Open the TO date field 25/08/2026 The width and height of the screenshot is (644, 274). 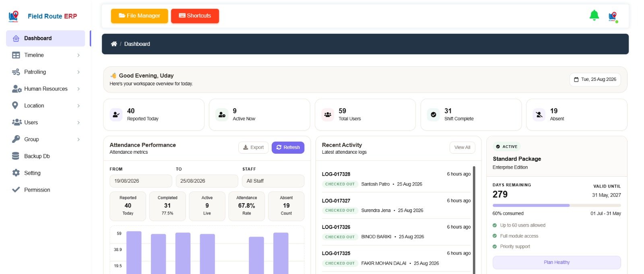(207, 181)
